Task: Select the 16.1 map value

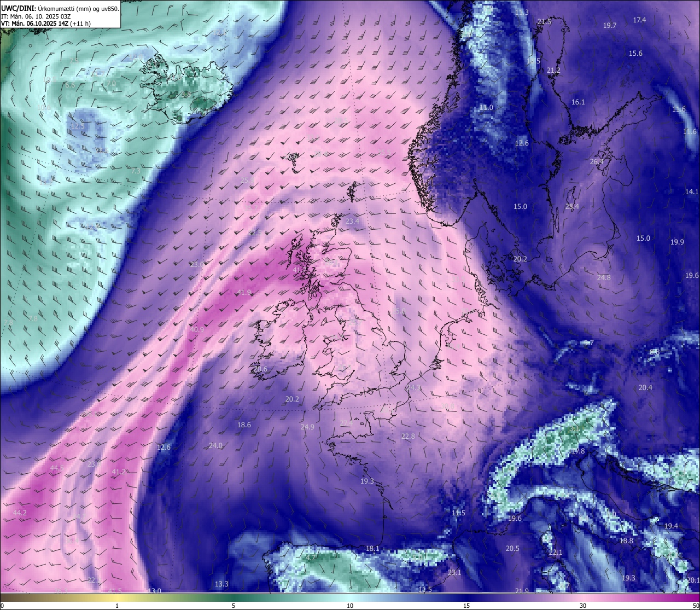Action: (x=578, y=102)
